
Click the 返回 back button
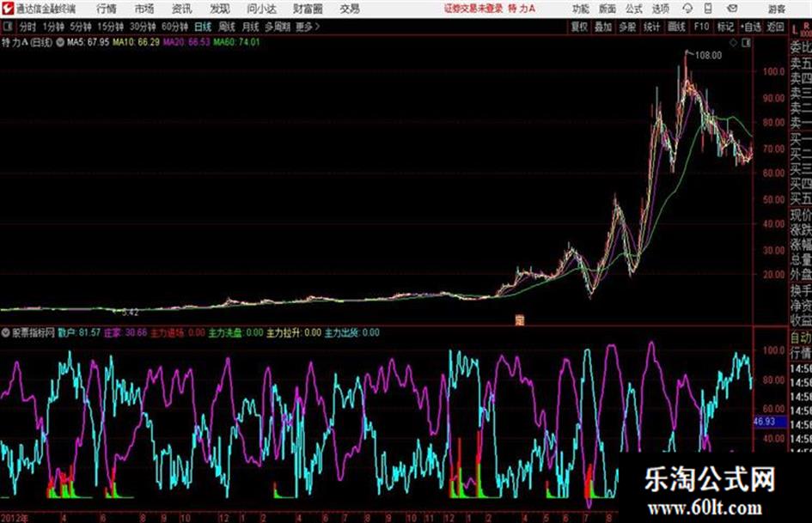(x=775, y=27)
